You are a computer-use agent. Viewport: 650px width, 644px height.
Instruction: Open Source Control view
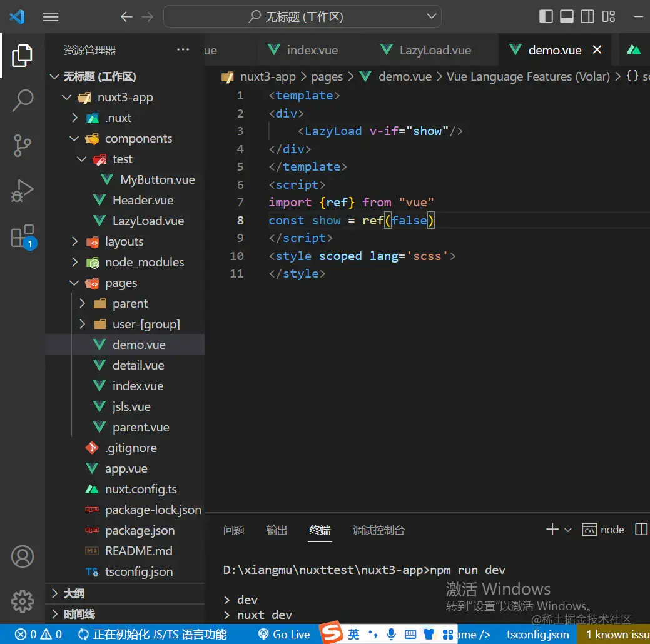pos(22,146)
